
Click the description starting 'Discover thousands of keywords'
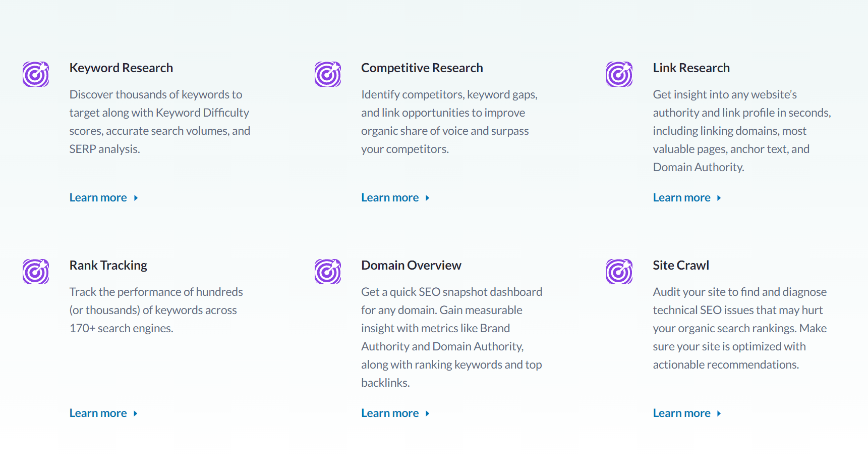[160, 122]
